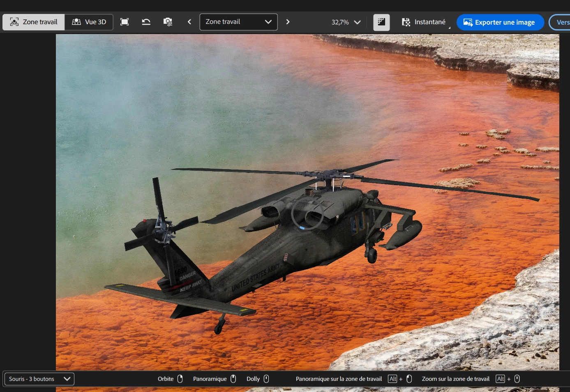Switch to the Zone travail view tab

pos(34,22)
